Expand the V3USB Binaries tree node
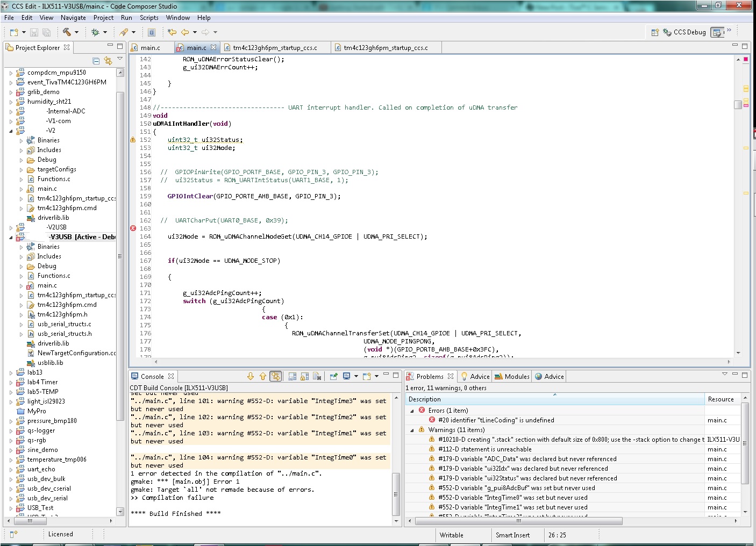The width and height of the screenshot is (756, 546). [x=22, y=247]
